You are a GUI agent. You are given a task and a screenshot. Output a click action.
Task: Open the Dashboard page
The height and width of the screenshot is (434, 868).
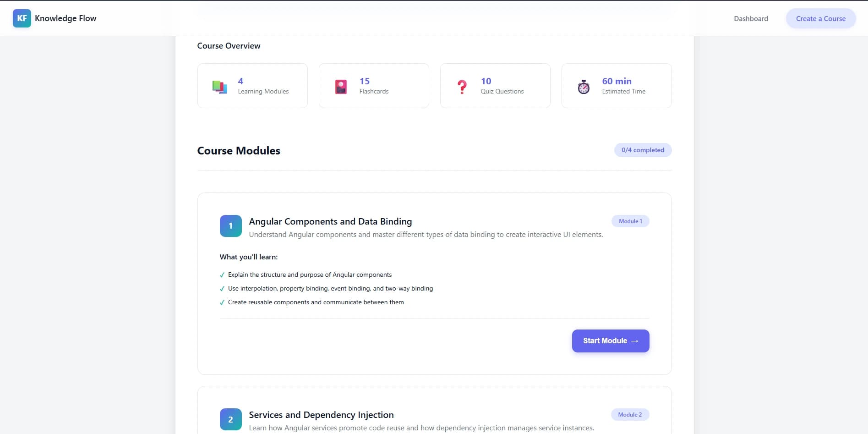751,18
